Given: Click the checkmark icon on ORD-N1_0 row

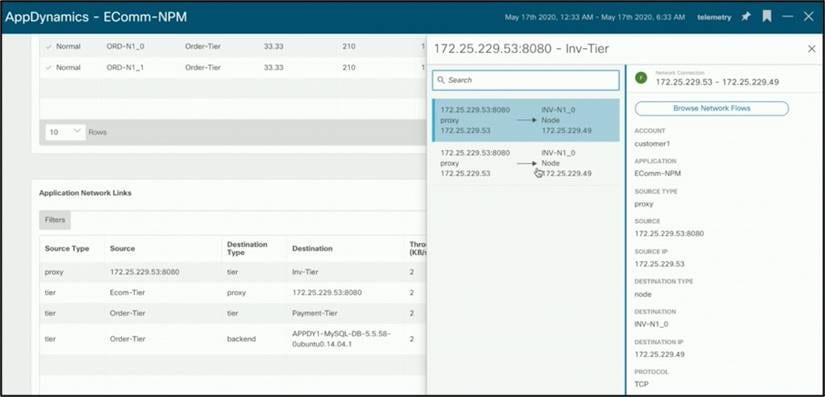Looking at the screenshot, I should (49, 47).
